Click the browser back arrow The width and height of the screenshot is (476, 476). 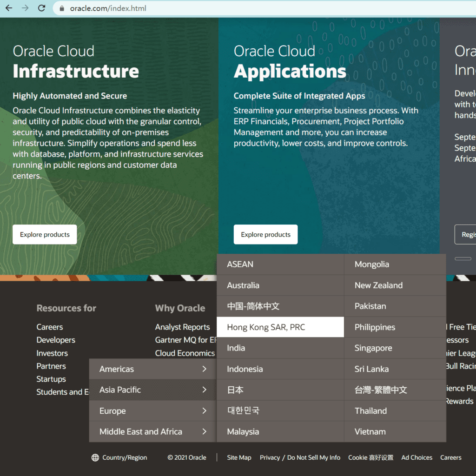click(x=9, y=8)
